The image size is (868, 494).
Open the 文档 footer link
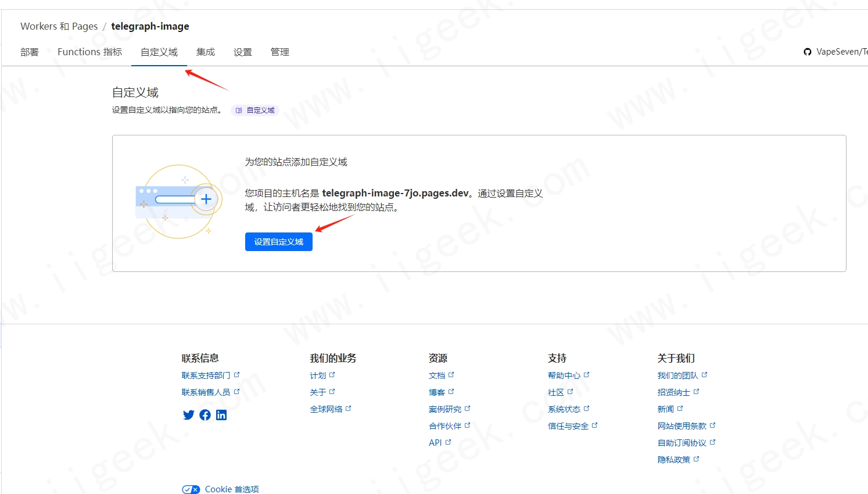coord(442,375)
